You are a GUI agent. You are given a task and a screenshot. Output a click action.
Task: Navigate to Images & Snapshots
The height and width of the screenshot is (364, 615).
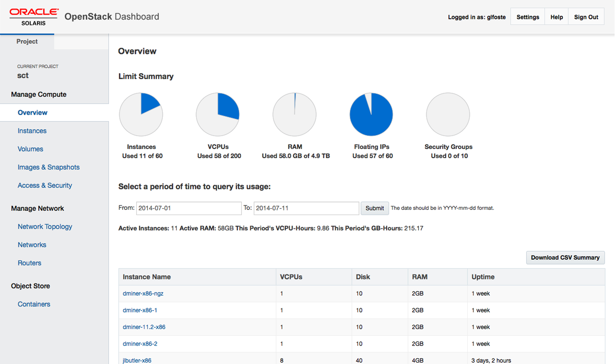(x=48, y=167)
